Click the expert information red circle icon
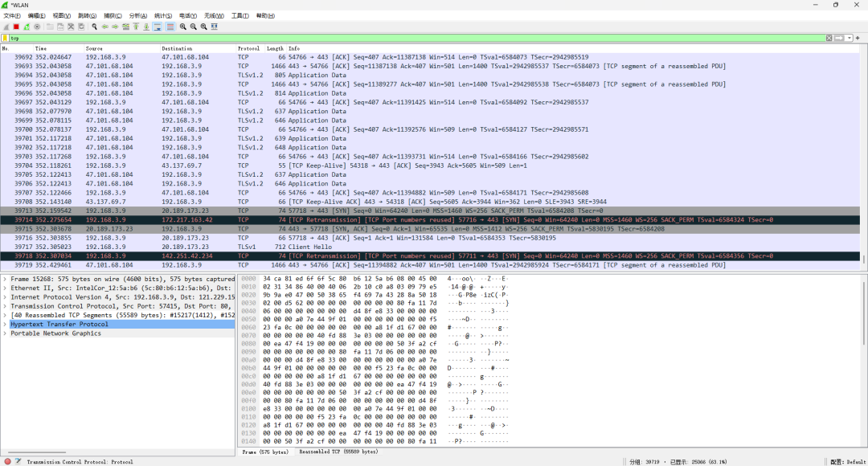Image resolution: width=868 pixels, height=466 pixels. (x=7, y=461)
